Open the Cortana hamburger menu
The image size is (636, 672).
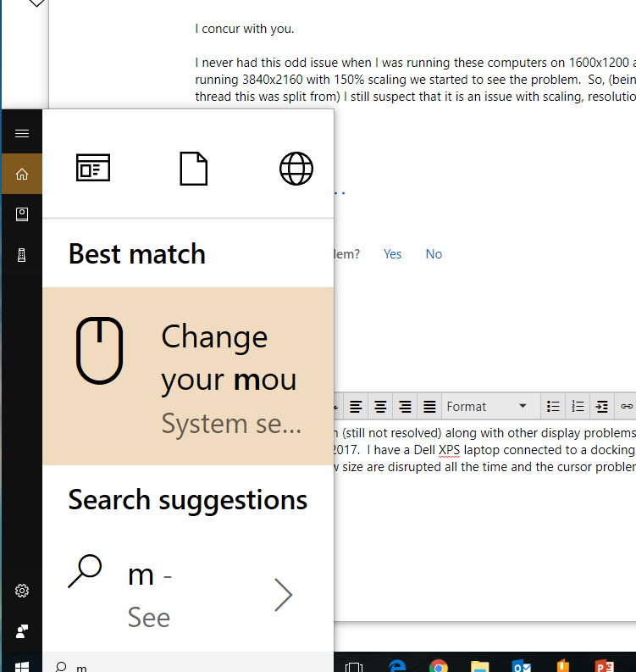(x=22, y=134)
